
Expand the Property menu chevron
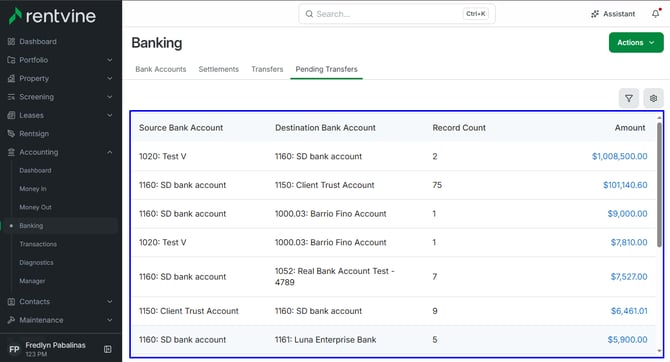[x=110, y=78]
